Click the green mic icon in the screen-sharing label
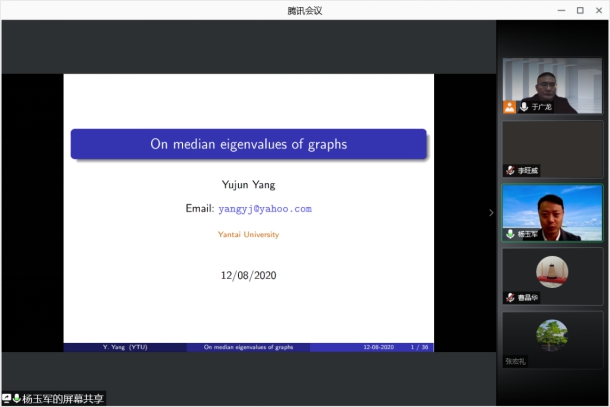 coord(17,398)
